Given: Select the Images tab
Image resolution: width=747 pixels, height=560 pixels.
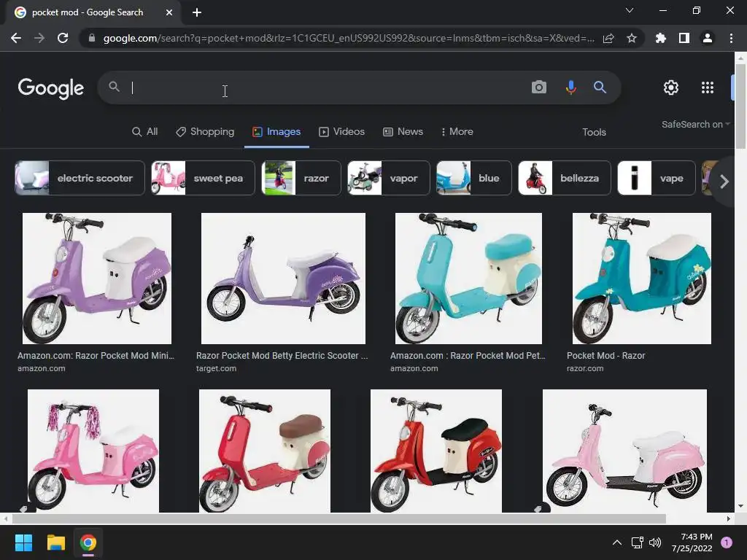Looking at the screenshot, I should click(x=276, y=131).
